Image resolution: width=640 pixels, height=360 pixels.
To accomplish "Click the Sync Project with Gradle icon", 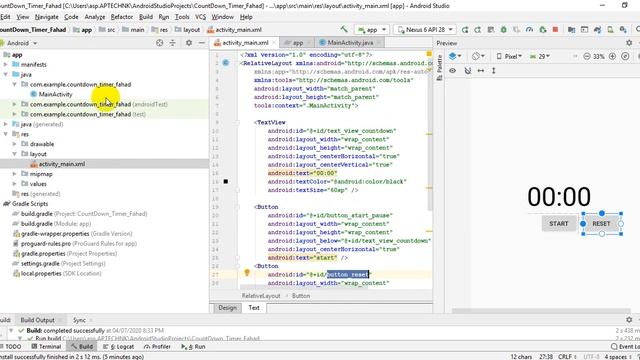I will (x=597, y=30).
